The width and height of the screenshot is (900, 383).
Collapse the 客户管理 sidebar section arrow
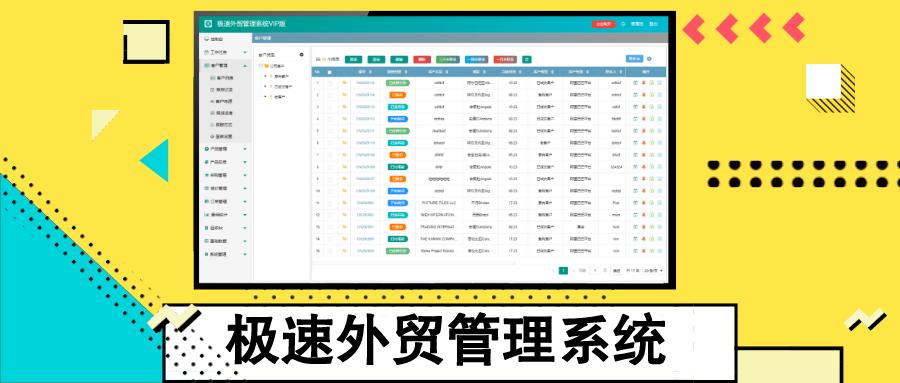click(x=245, y=66)
